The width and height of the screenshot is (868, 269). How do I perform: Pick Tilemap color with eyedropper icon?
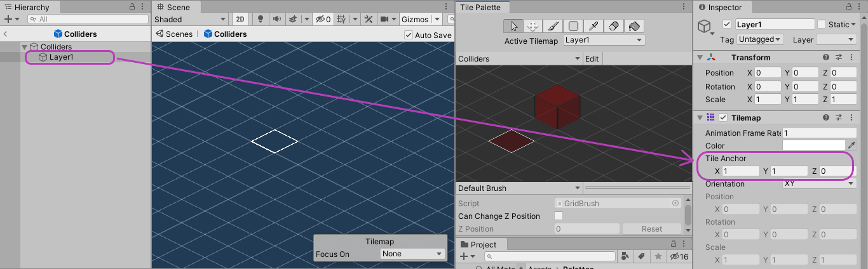pos(852,145)
